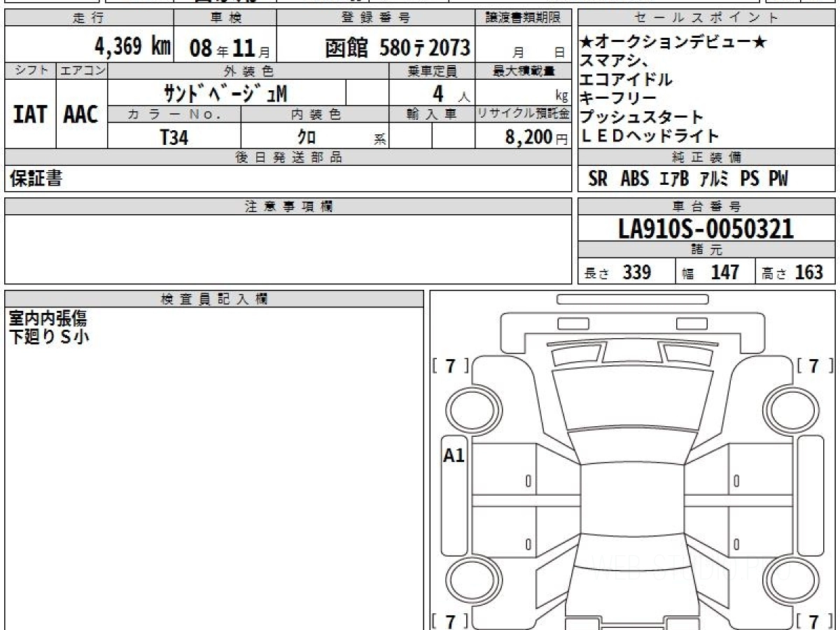Image resolution: width=840 pixels, height=630 pixels.
Task: Click the リサイクル預託金 label
Action: point(523,114)
